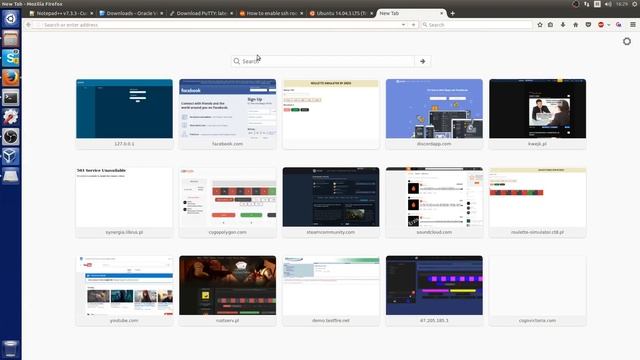Image resolution: width=640 pixels, height=360 pixels.
Task: Open a new tab with plus button
Action: coord(452,13)
